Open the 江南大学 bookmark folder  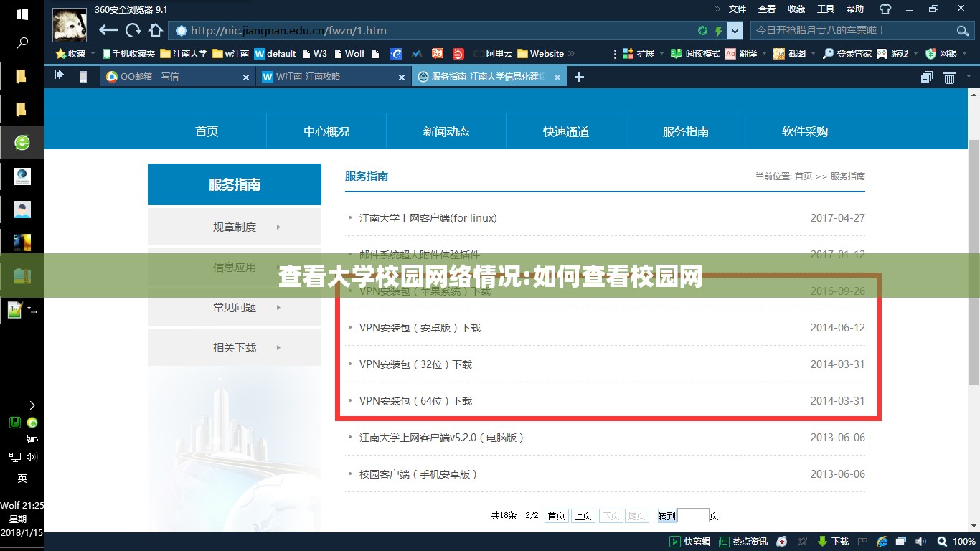tap(184, 54)
